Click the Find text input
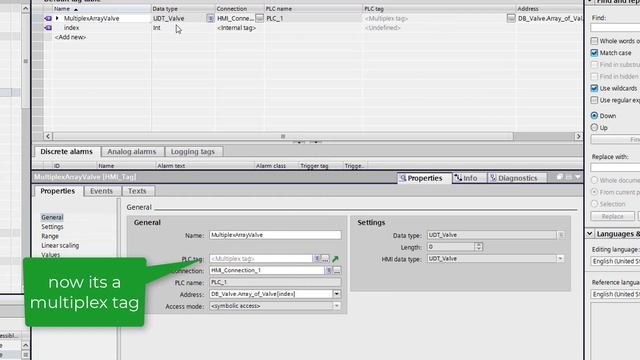 click(615, 28)
